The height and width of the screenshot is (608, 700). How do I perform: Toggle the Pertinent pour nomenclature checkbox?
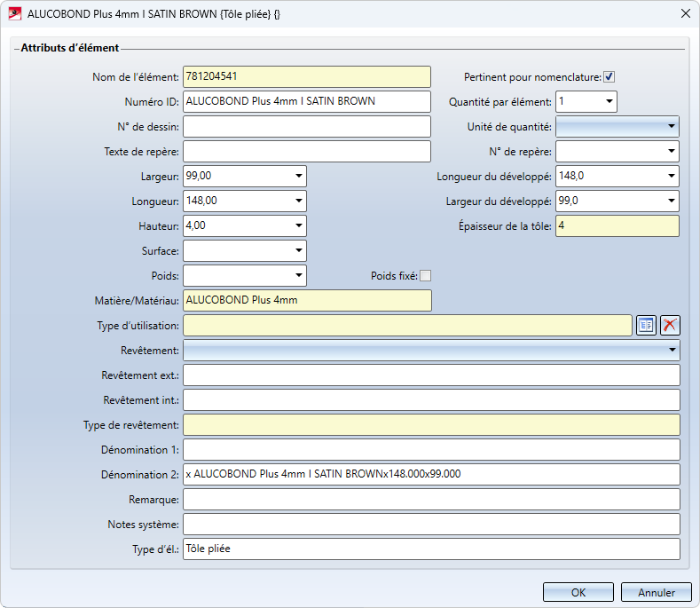(610, 77)
